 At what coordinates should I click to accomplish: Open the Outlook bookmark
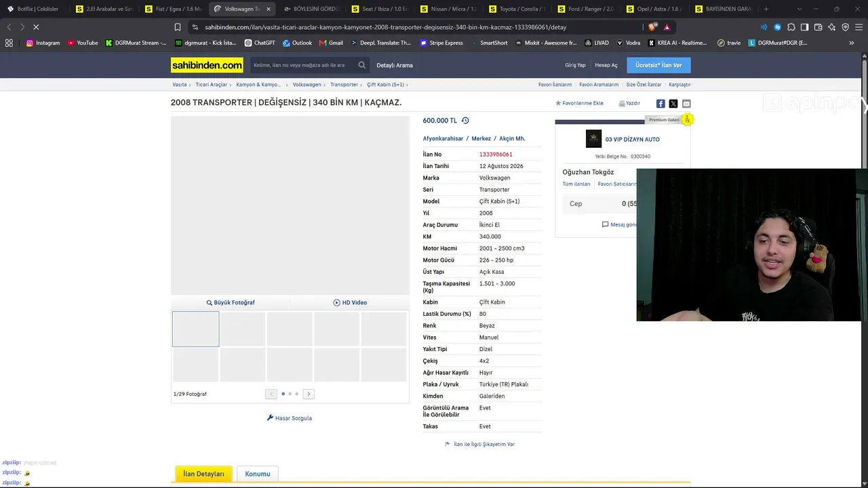point(297,43)
